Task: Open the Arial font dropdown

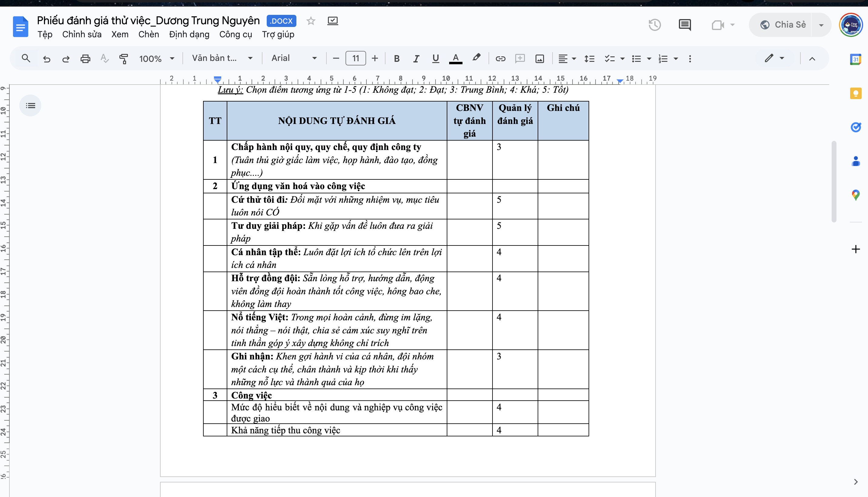Action: 294,58
